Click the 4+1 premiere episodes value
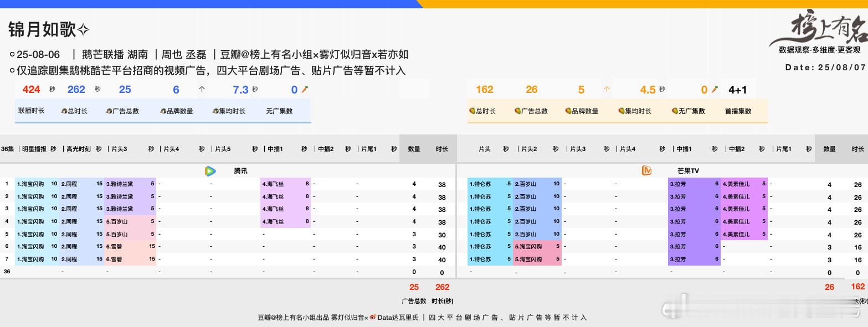Image resolution: width=868 pixels, height=327 pixels. click(738, 90)
